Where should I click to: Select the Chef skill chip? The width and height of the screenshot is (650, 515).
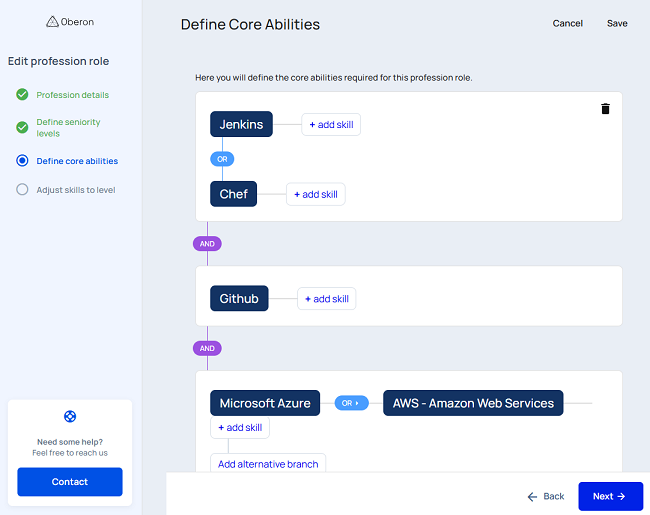tap(233, 194)
